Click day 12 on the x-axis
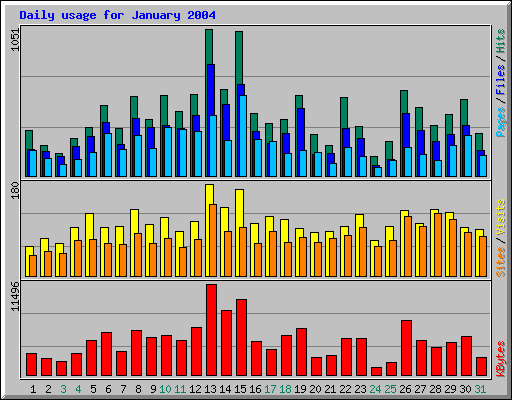Screen dimensions: 512x400 pos(195,389)
